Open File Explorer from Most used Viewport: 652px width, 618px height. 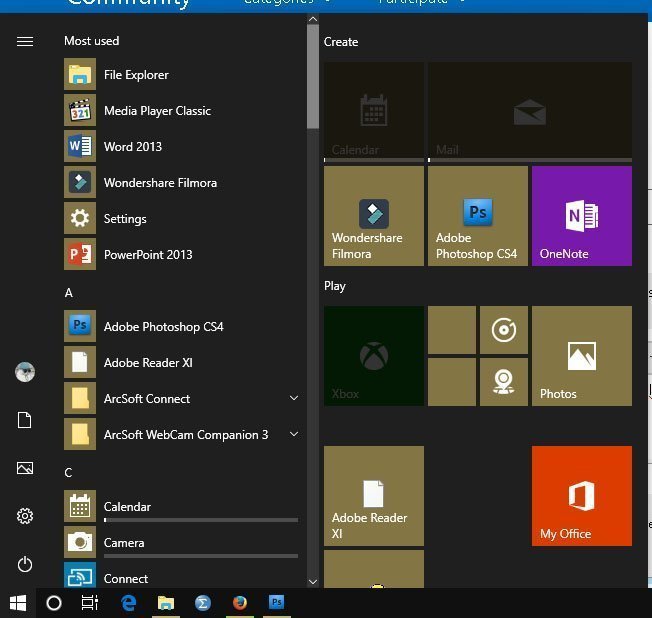181,75
